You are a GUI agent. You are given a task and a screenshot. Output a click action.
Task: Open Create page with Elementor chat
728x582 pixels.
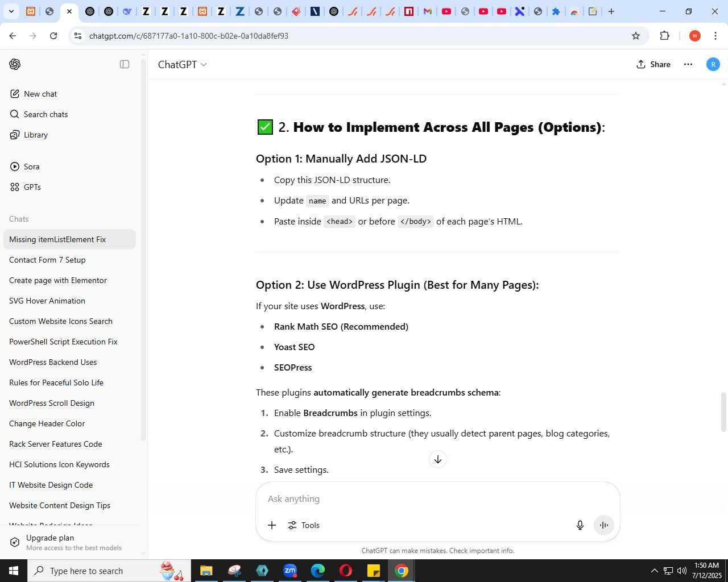click(69, 280)
